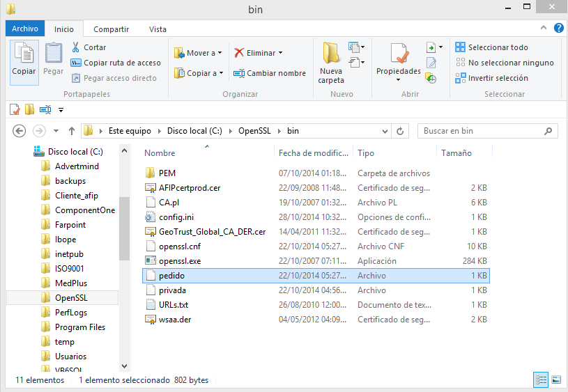Click Pegar acceso directo
This screenshot has width=568, height=392.
click(x=114, y=78)
